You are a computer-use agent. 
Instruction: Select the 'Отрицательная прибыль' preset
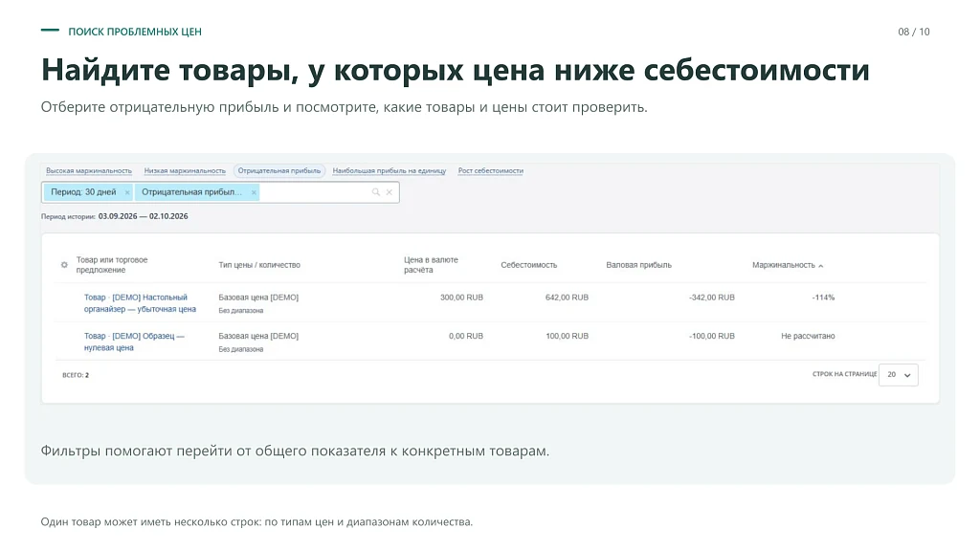(x=279, y=170)
